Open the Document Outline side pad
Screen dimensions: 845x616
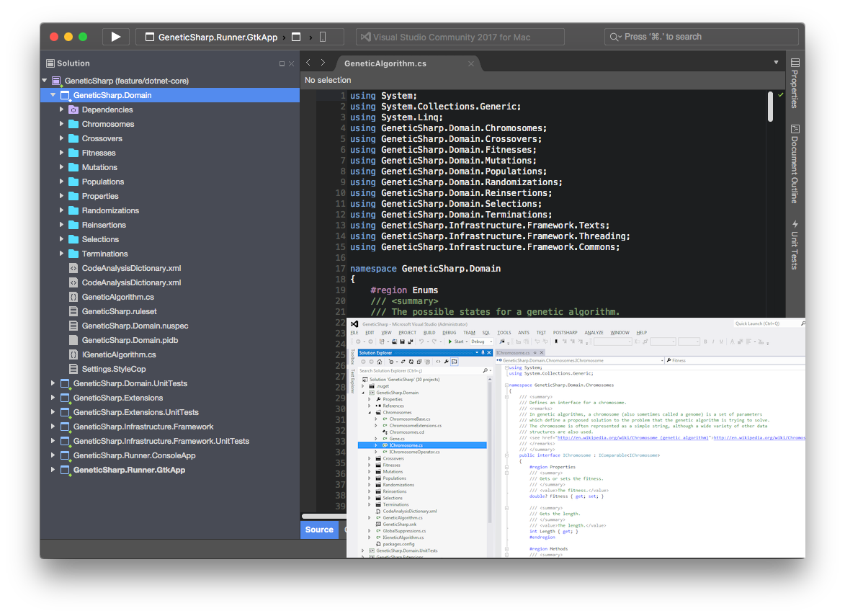795,164
